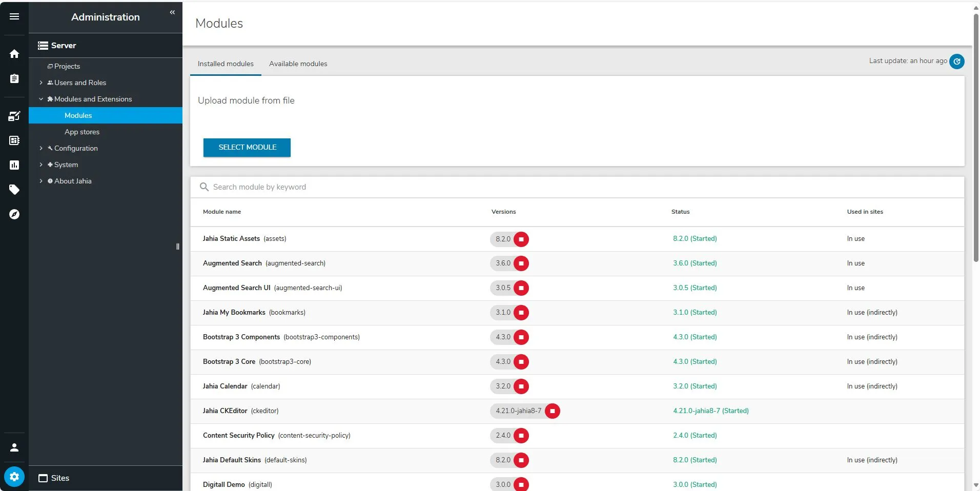Viewport: 980px width, 491px height.
Task: Select the Home dashboard icon in sidebar
Action: point(14,53)
